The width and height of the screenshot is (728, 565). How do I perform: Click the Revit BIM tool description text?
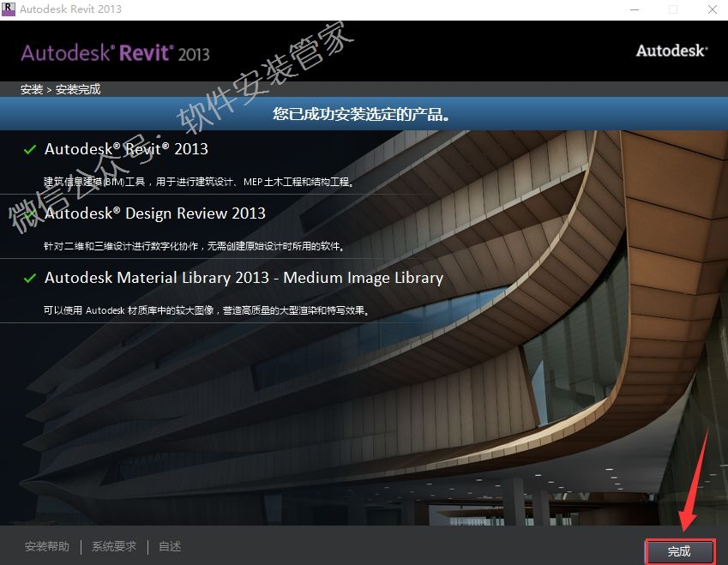tap(199, 182)
